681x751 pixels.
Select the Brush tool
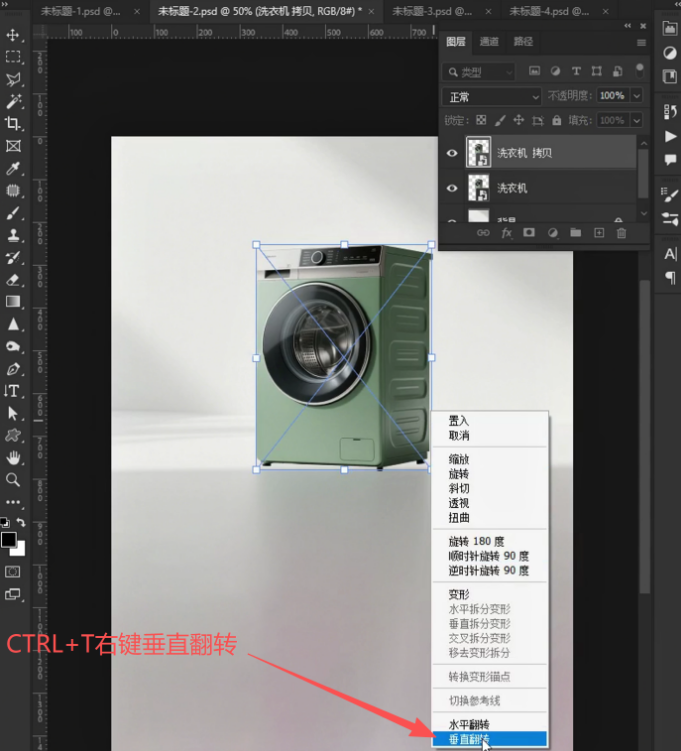click(x=13, y=213)
